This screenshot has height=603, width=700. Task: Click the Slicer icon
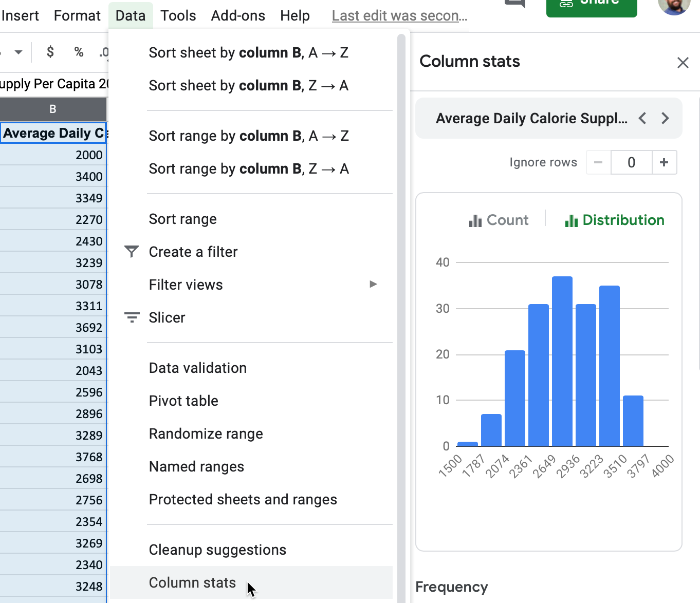(x=132, y=317)
